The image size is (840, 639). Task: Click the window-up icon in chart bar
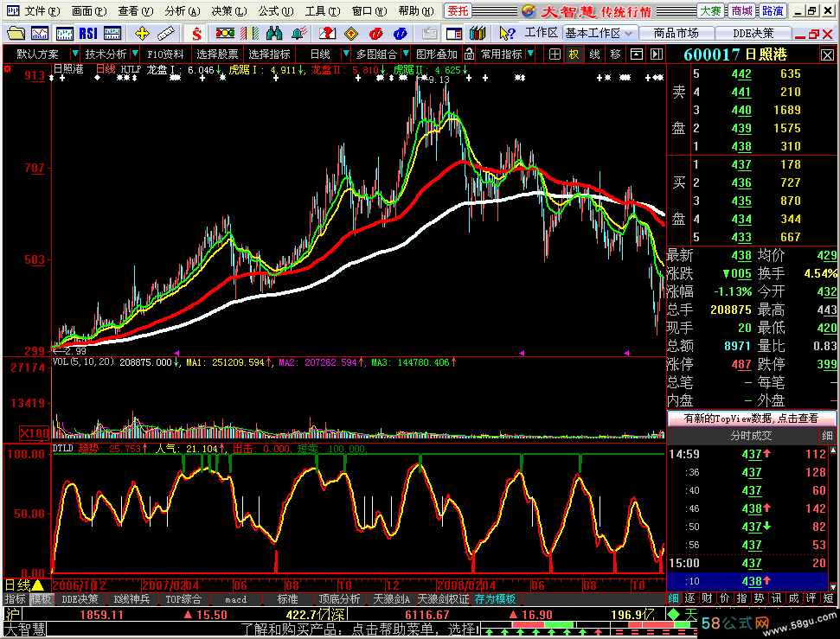pos(637,54)
